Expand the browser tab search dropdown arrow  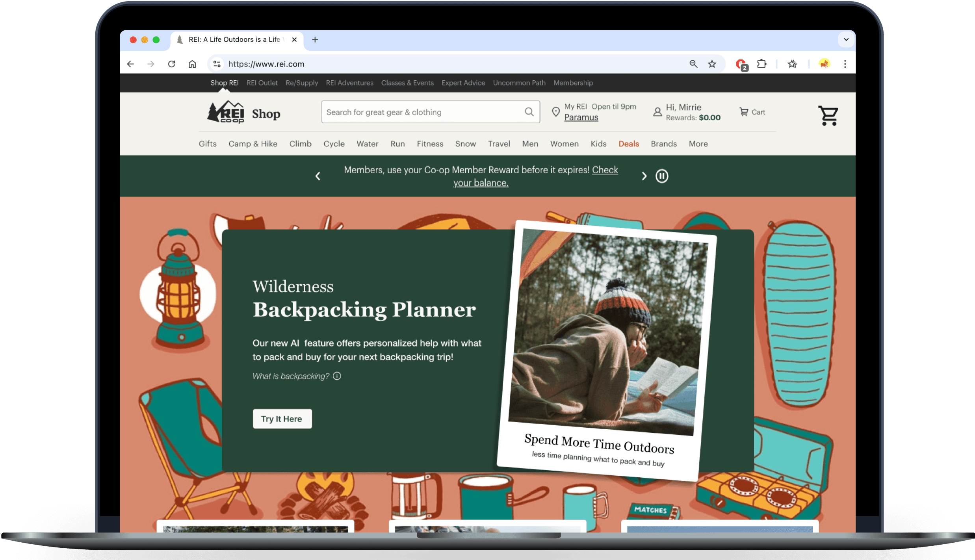click(846, 39)
